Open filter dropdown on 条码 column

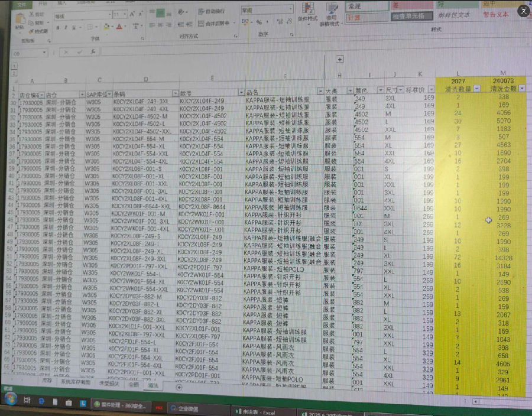pyautogui.click(x=176, y=93)
